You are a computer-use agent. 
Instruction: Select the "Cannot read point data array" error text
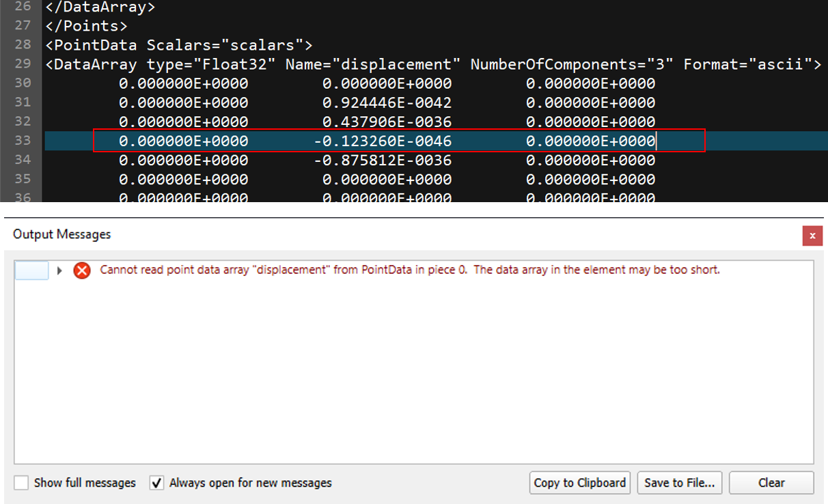tap(410, 270)
